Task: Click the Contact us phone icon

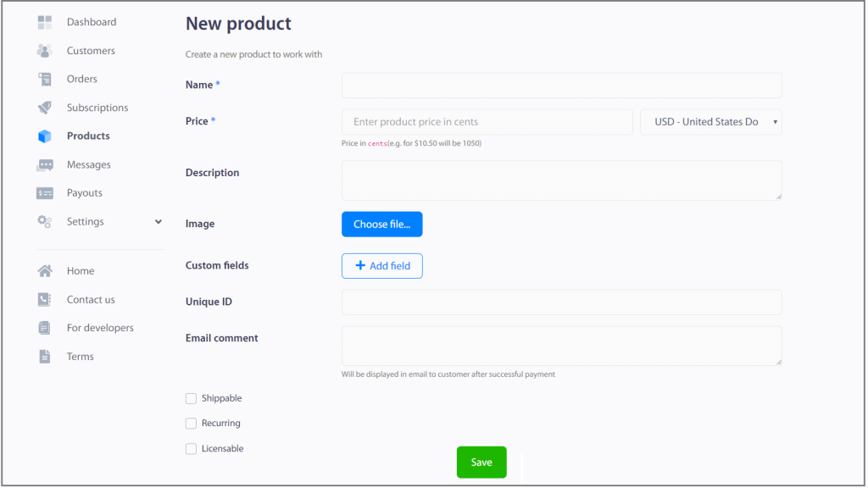Action: click(45, 299)
